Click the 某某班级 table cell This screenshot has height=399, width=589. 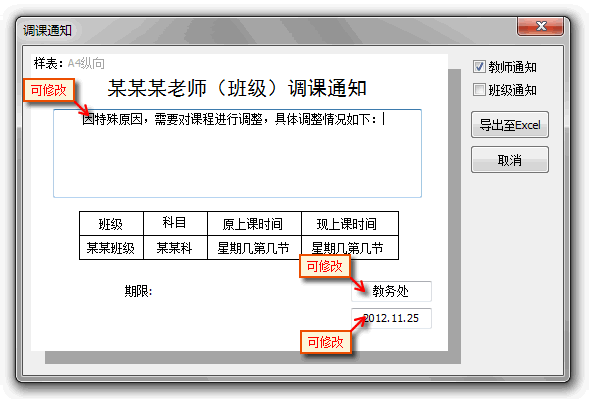point(111,248)
